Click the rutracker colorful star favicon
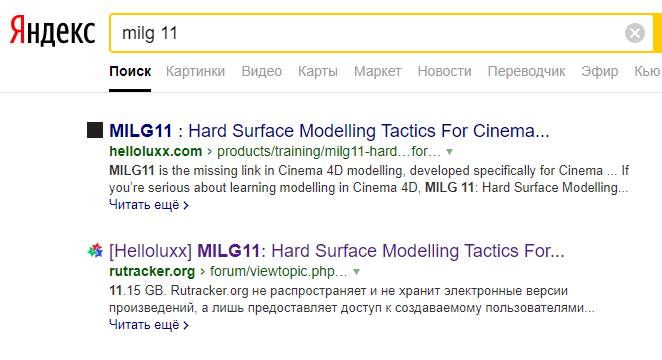The image size is (662, 360). tap(95, 251)
